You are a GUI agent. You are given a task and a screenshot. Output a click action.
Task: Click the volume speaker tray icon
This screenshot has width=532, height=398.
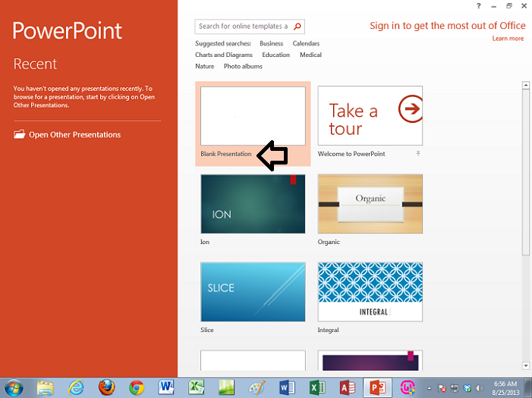480,388
